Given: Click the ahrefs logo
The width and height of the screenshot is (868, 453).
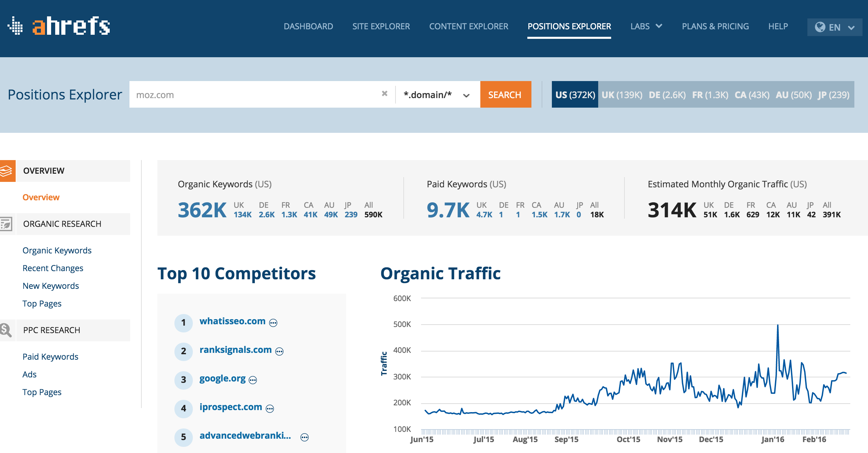Looking at the screenshot, I should (x=59, y=26).
